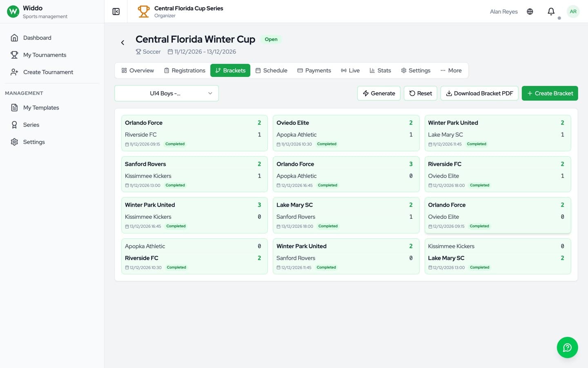The height and width of the screenshot is (368, 588).
Task: Click the Generate button
Action: click(379, 93)
